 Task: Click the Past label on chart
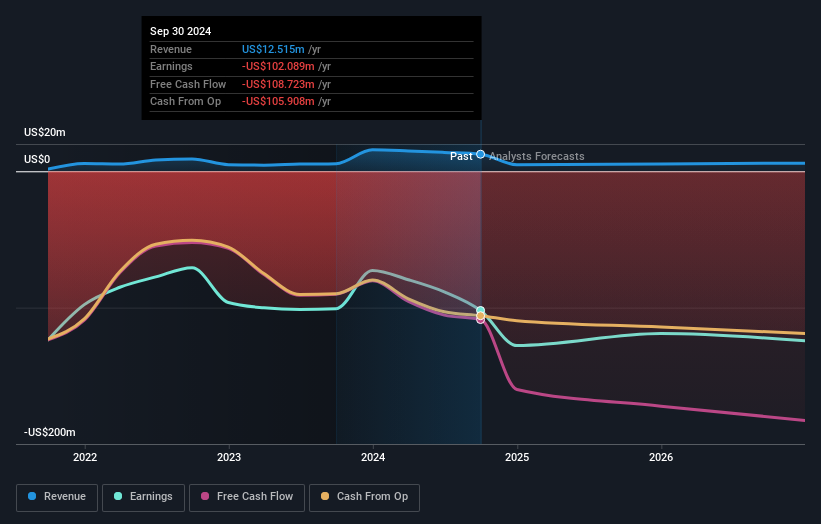[461, 156]
